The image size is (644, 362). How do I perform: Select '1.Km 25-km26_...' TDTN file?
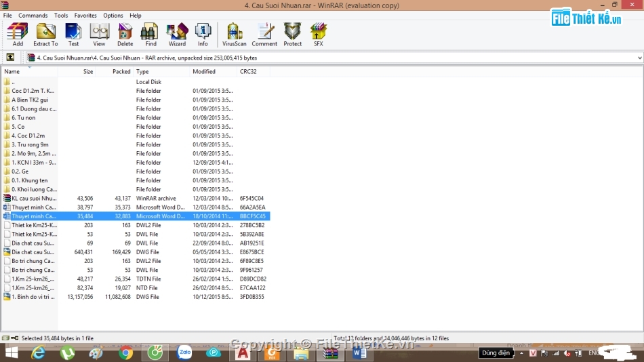click(136, 279)
